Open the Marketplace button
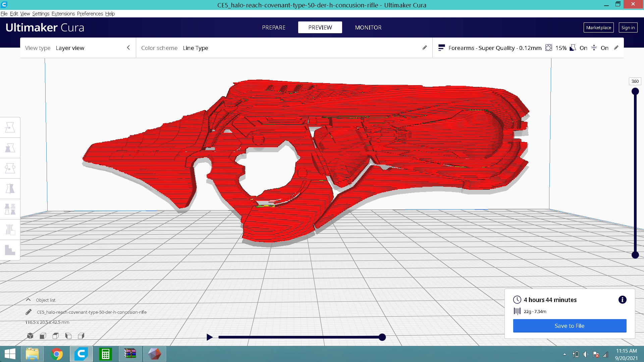 pos(598,27)
